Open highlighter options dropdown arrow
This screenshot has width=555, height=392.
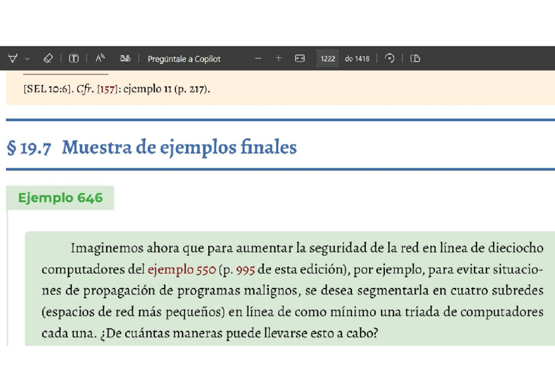click(x=27, y=59)
